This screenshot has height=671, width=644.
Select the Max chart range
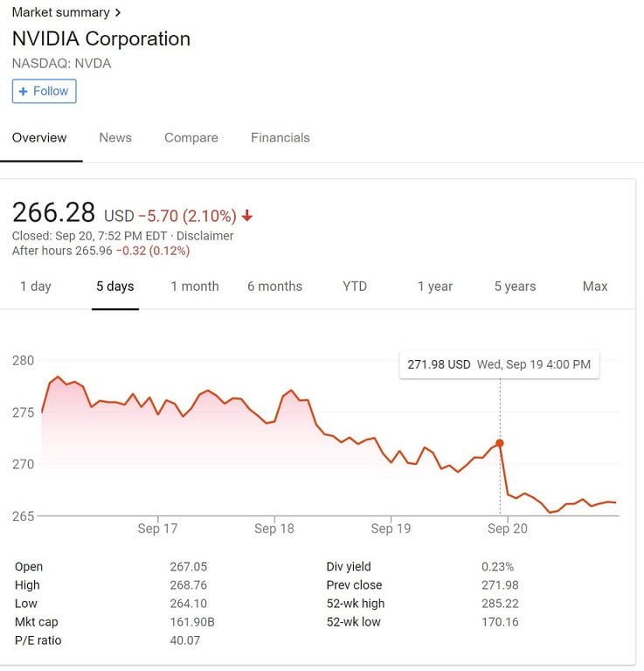coord(595,286)
